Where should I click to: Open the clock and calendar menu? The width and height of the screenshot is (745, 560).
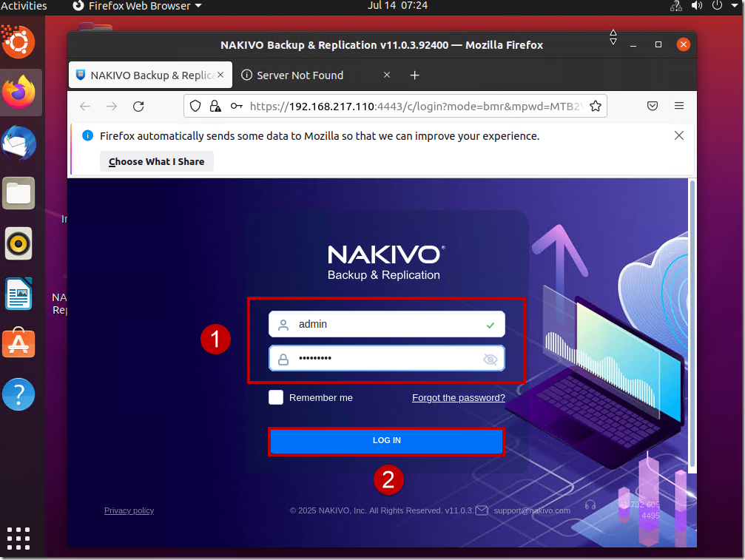tap(397, 6)
